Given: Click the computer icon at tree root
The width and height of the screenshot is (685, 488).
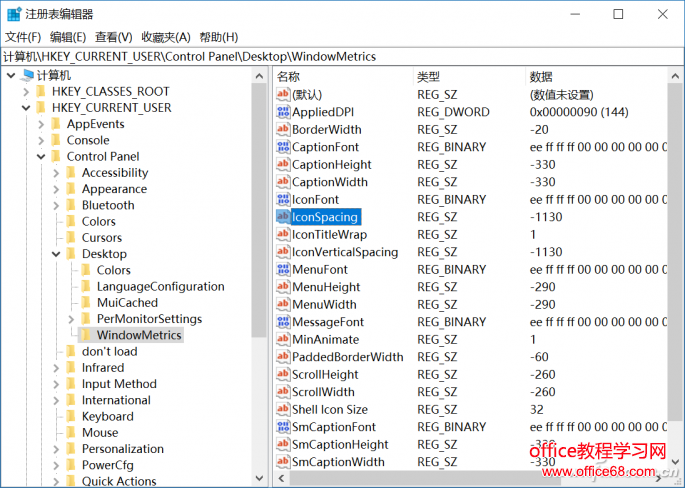Looking at the screenshot, I should pos(26,75).
